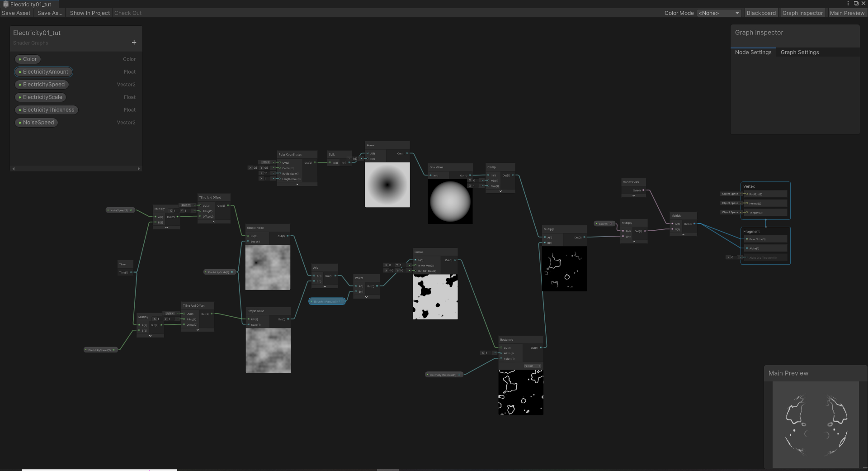Click the Out(1) port of the Remap node
This screenshot has width=868, height=471.
pyautogui.click(x=455, y=260)
